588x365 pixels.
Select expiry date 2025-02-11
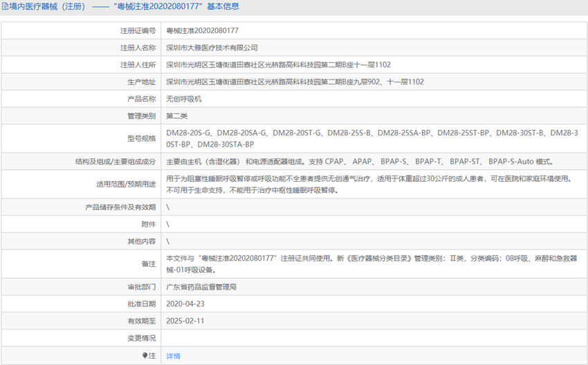(x=185, y=321)
